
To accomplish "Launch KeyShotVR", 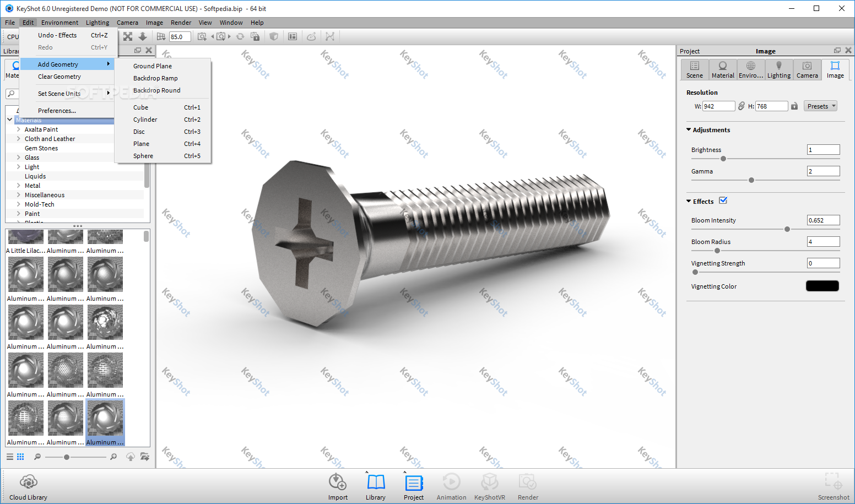I will coord(490,487).
